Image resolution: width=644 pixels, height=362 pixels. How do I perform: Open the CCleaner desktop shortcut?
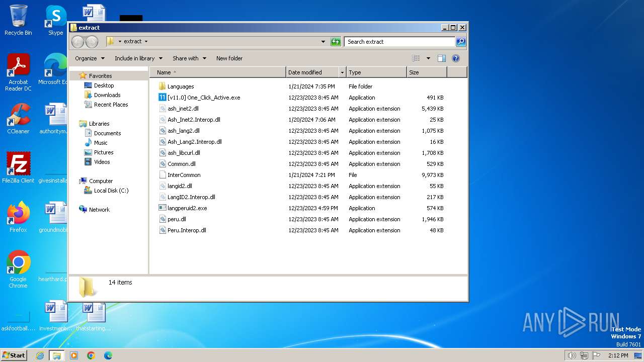18,119
